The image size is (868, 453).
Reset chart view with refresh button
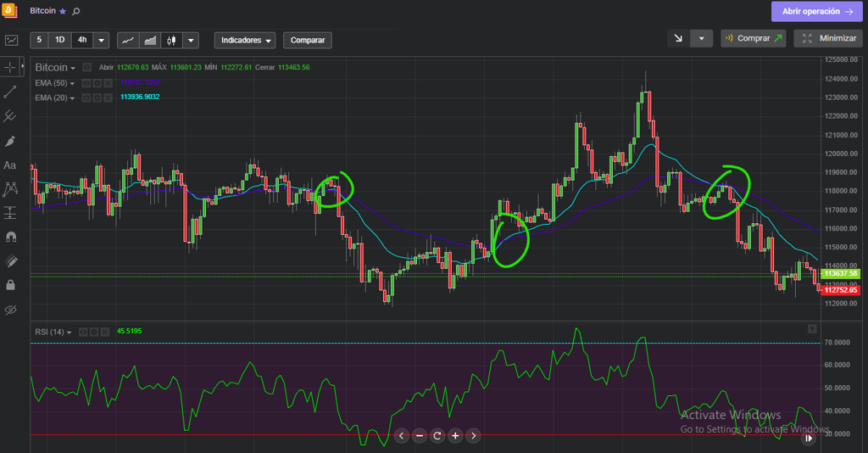click(437, 436)
